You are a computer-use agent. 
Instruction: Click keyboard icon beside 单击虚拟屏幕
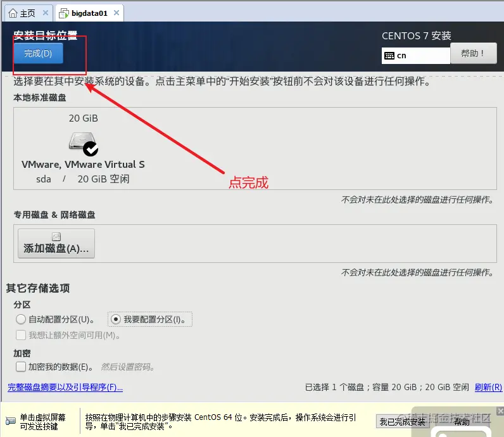(10, 421)
